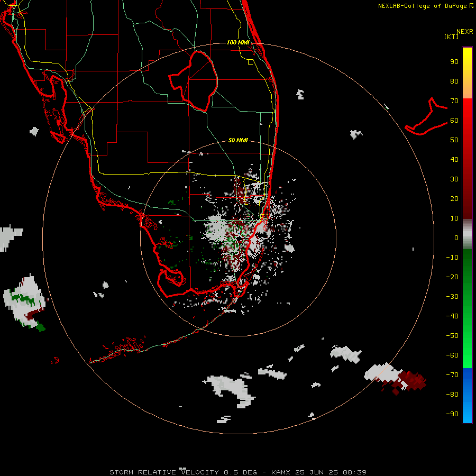Image resolution: width=476 pixels, height=476 pixels.
Task: Select the 70 value on velocity scale
Action: pyautogui.click(x=454, y=101)
